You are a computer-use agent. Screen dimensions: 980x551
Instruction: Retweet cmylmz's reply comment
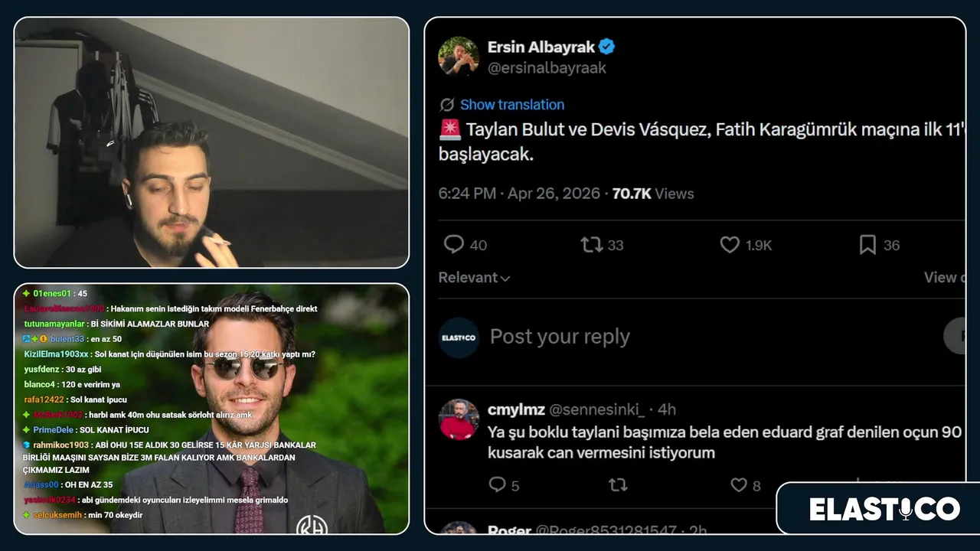[x=617, y=484]
